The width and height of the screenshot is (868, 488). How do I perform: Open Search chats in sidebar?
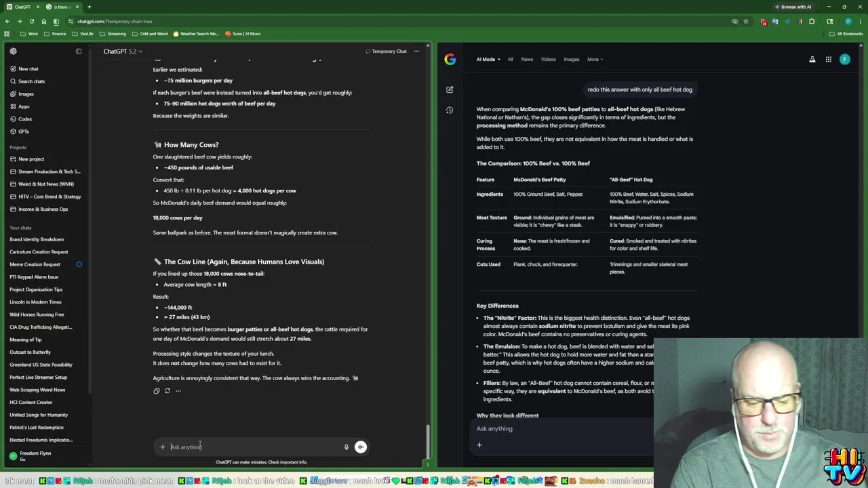31,81
